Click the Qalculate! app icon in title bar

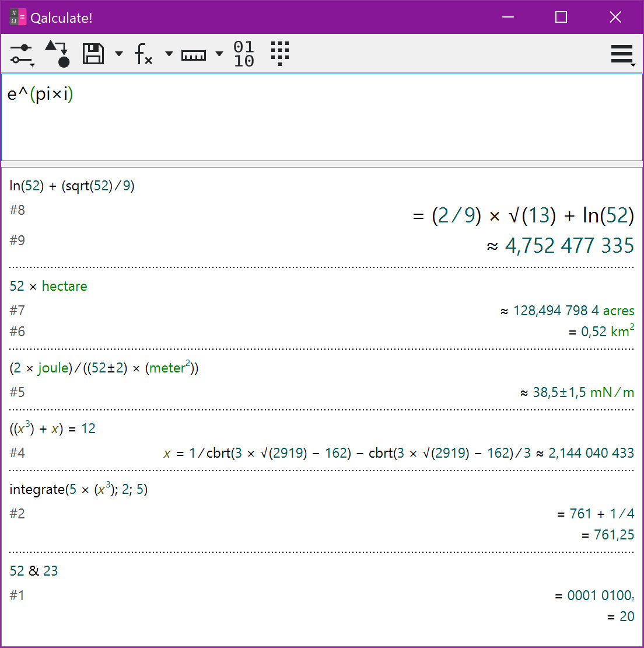[x=17, y=18]
